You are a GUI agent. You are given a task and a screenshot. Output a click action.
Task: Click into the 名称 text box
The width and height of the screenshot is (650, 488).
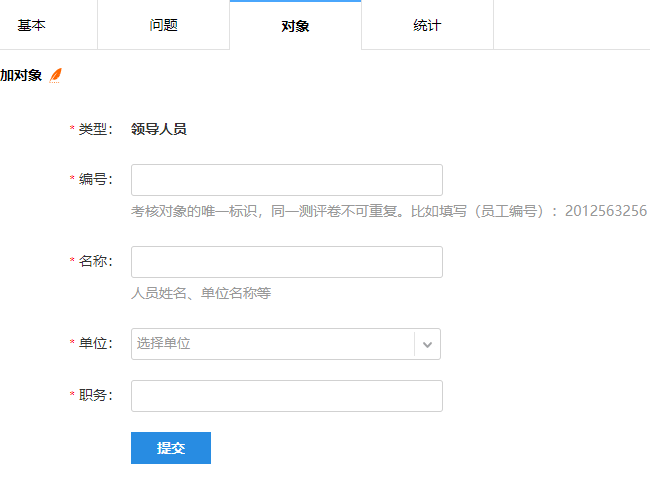coord(287,262)
